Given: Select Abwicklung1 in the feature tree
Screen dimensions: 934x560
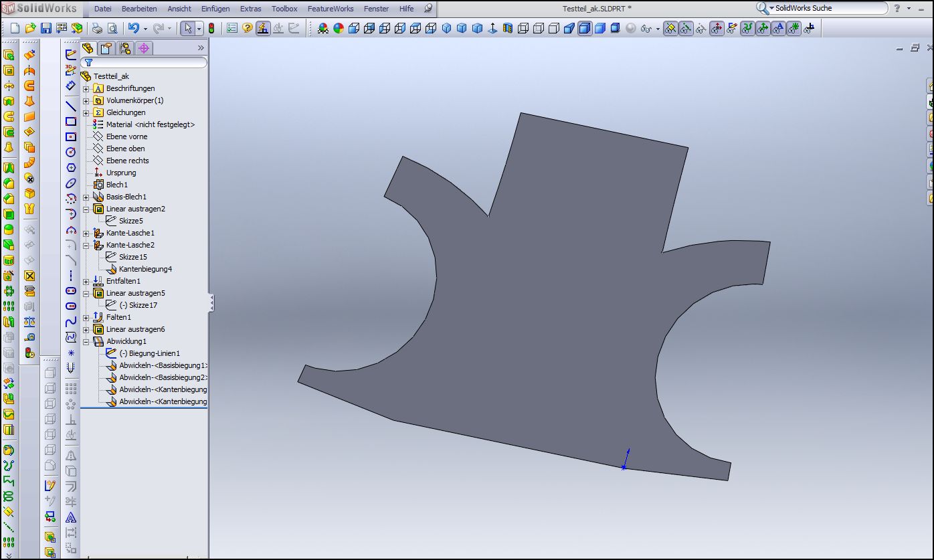Looking at the screenshot, I should pos(126,341).
